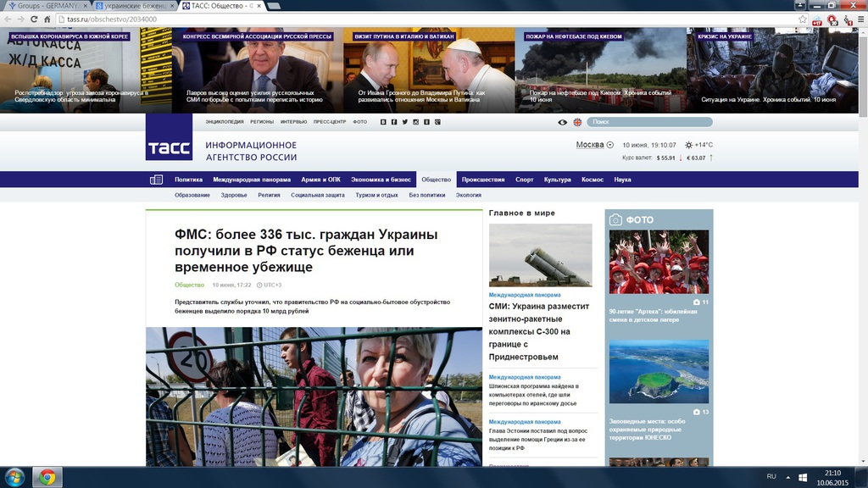Select the Общество section tab
The width and height of the screenshot is (868, 488).
[x=437, y=180]
